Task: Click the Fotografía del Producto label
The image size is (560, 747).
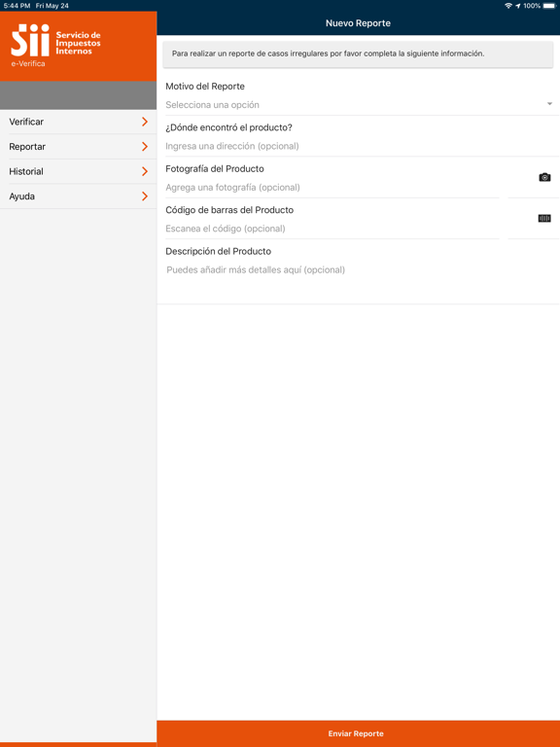Action: point(215,168)
